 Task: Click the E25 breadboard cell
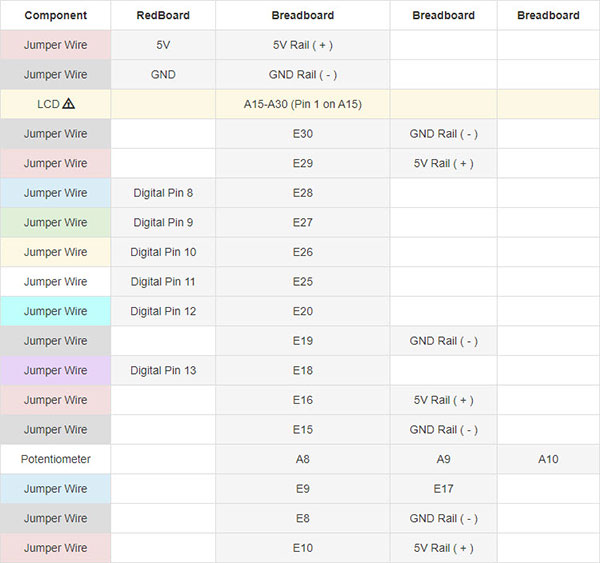[303, 282]
